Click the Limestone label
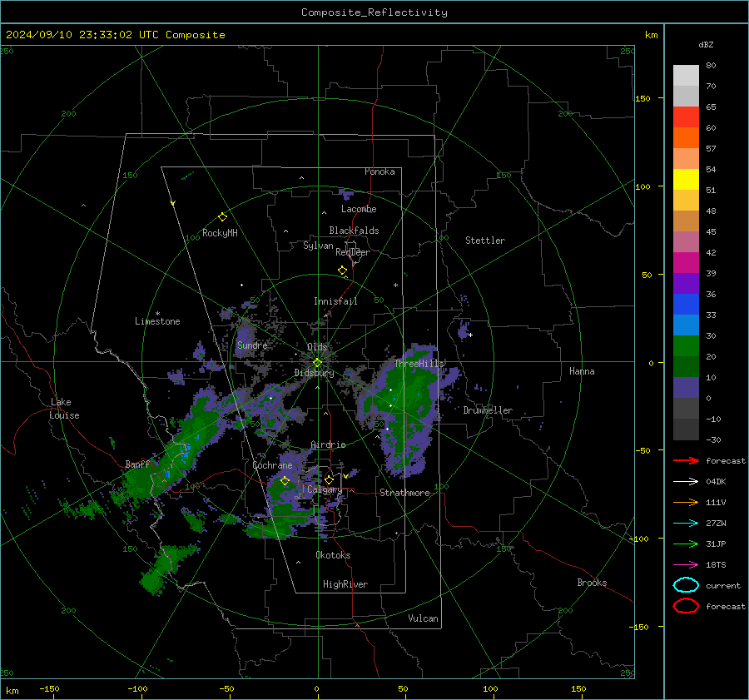Viewport: 749px width, 700px height. click(x=157, y=321)
